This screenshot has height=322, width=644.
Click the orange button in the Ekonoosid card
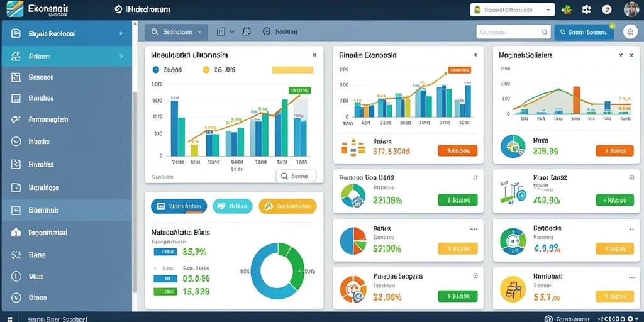(458, 151)
